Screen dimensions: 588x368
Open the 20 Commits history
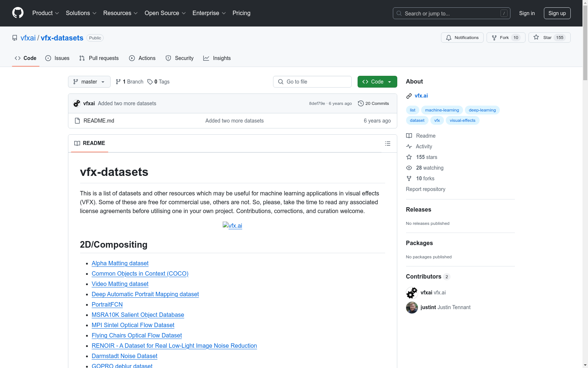[x=373, y=103]
